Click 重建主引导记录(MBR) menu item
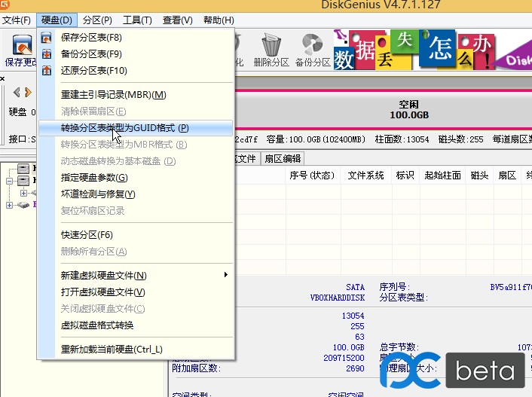The width and height of the screenshot is (532, 397). (113, 95)
